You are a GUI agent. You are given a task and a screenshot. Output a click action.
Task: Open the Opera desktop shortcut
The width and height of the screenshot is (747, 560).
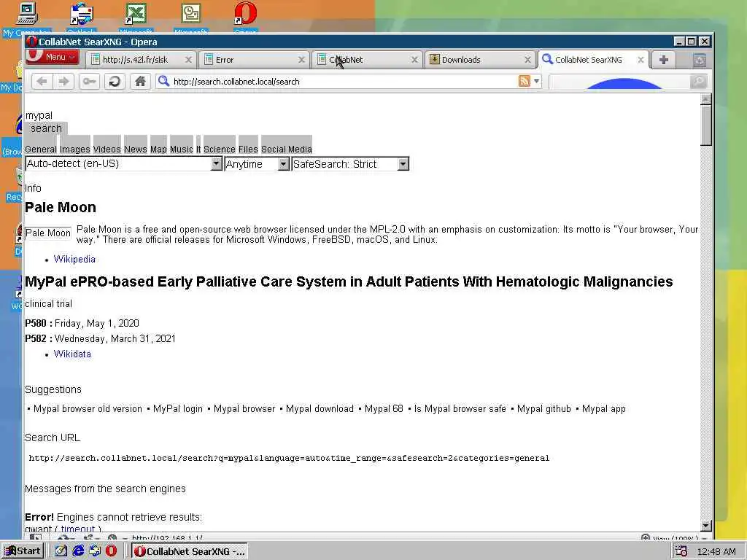(x=245, y=18)
